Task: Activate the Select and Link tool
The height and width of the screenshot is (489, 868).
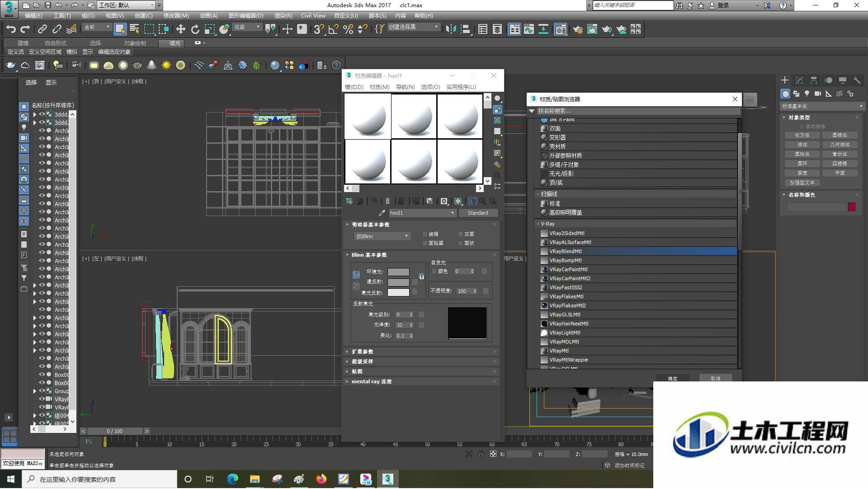Action: click(42, 30)
